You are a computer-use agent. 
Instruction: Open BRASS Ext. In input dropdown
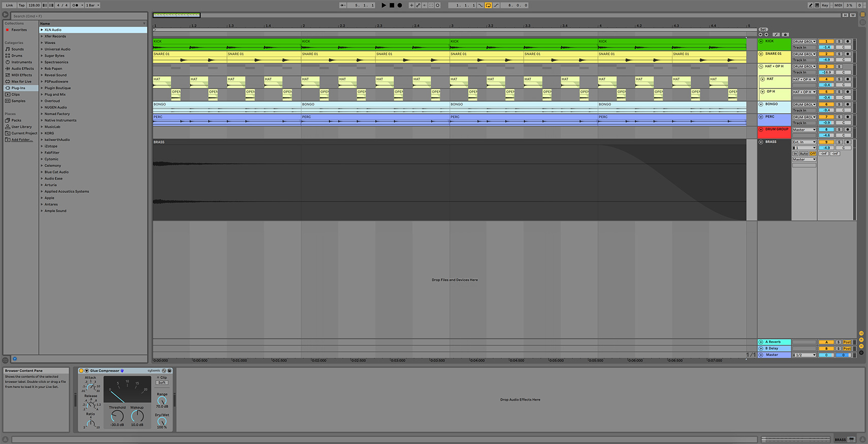pos(804,142)
